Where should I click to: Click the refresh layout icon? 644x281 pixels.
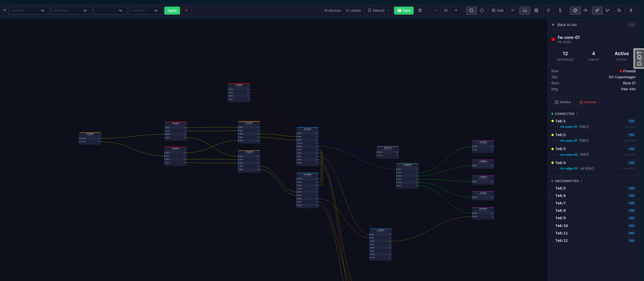click(x=548, y=11)
